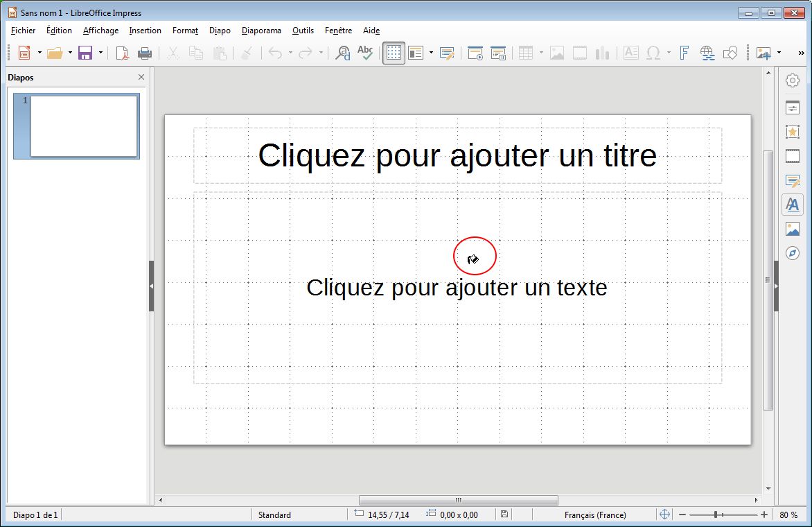Select slide 1 thumbnail
This screenshot has height=527, width=812.
click(77, 126)
